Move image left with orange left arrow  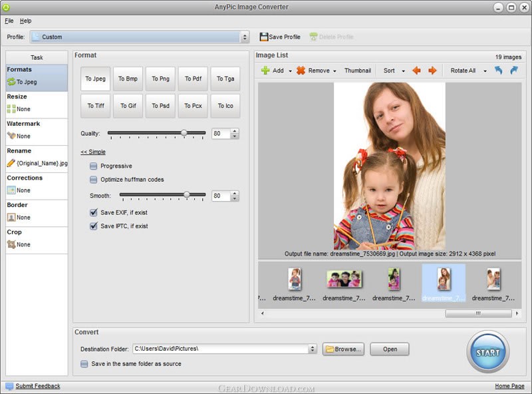tap(416, 71)
